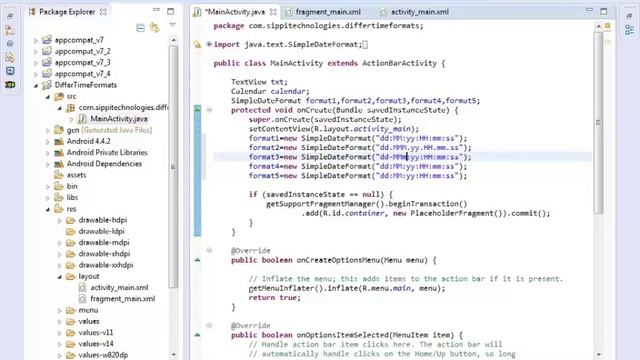
Task: Collapse the layout folder
Action: click(x=60, y=277)
